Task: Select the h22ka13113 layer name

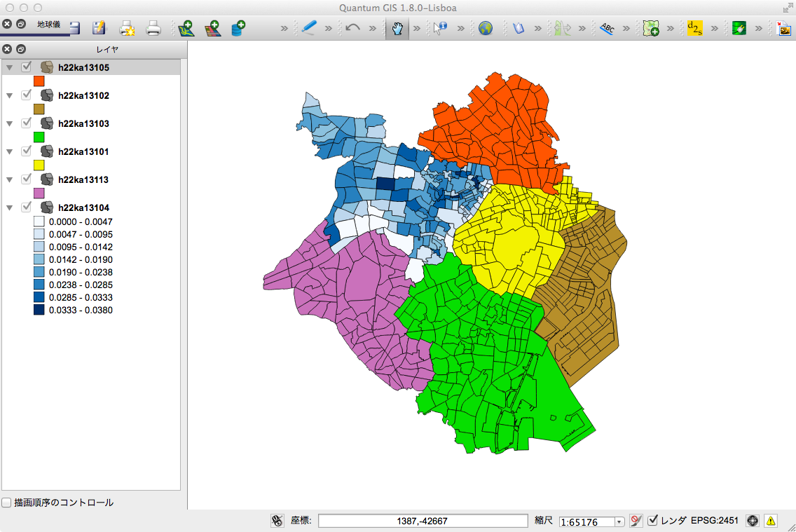Action: point(83,179)
